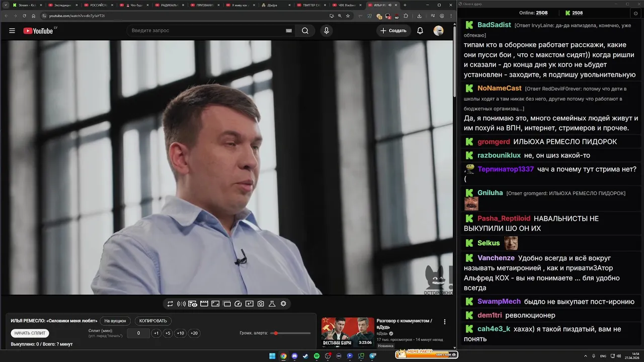Switch to the "ПРИЗВАНИЕ" tab
This screenshot has width=644, height=362.
205,5
